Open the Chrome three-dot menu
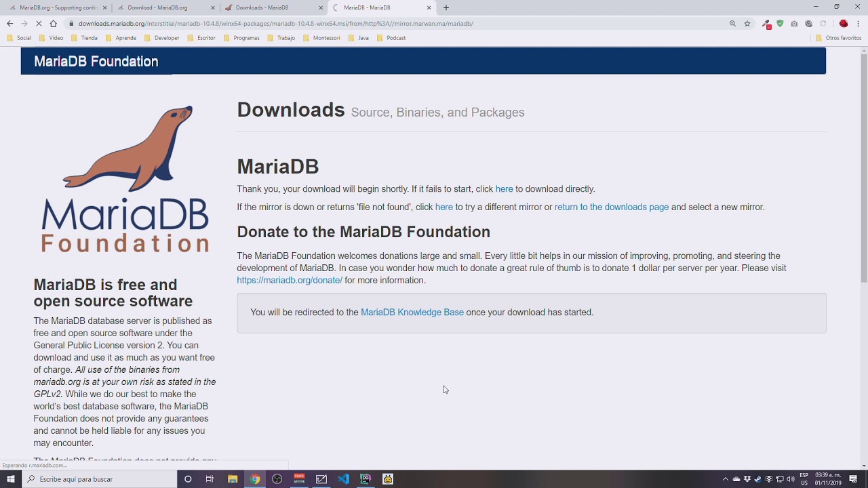 coord(859,24)
